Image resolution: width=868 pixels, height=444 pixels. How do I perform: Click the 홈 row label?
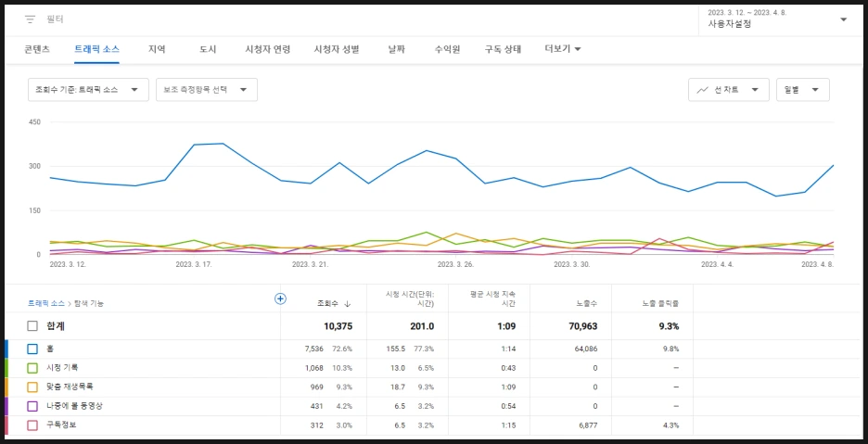pos(50,349)
